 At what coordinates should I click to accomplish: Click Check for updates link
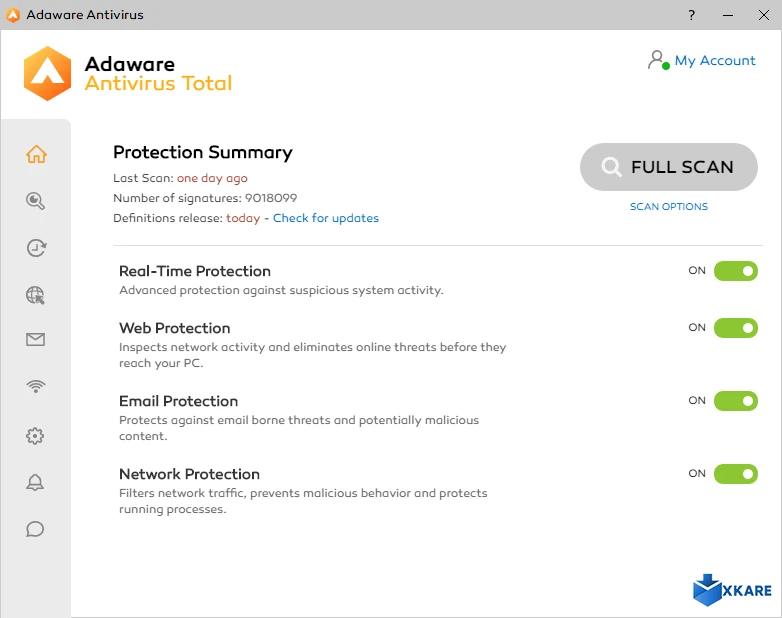326,218
